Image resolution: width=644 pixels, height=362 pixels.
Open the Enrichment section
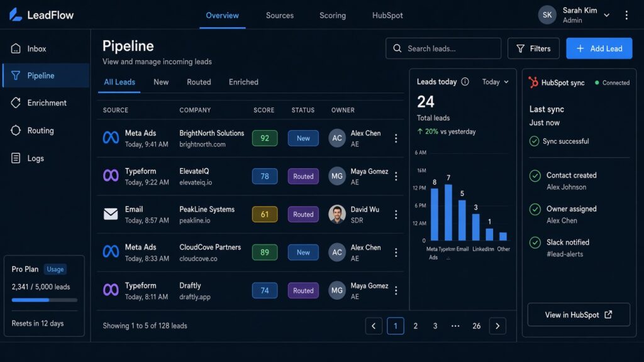click(x=45, y=102)
